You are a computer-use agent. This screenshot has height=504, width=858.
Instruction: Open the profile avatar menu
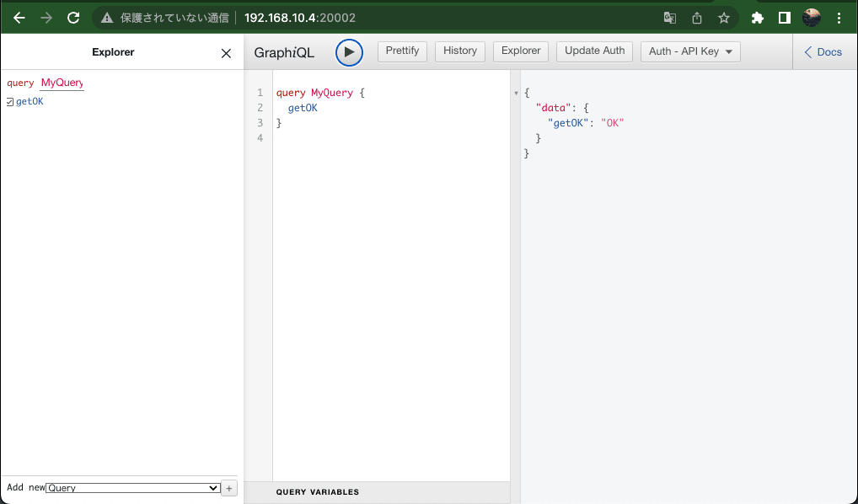pyautogui.click(x=812, y=18)
